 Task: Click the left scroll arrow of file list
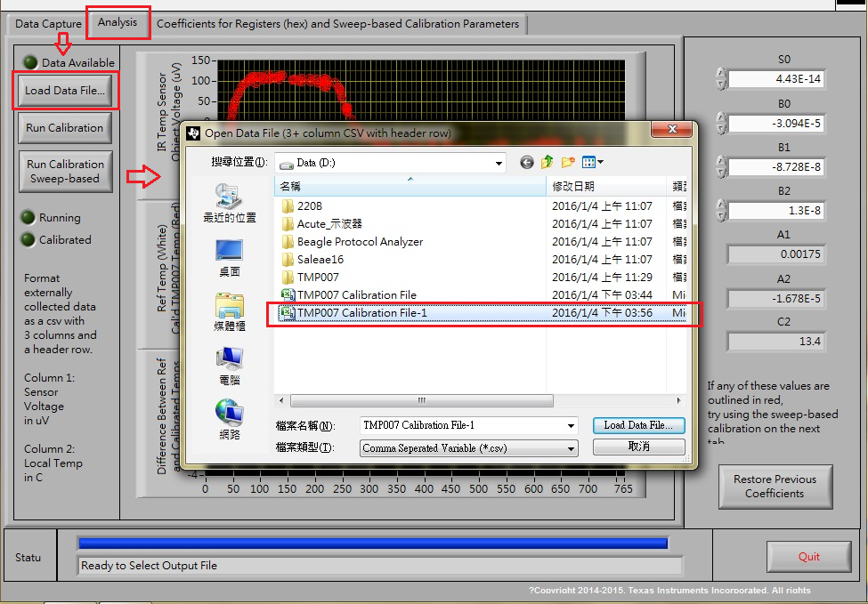click(x=281, y=400)
